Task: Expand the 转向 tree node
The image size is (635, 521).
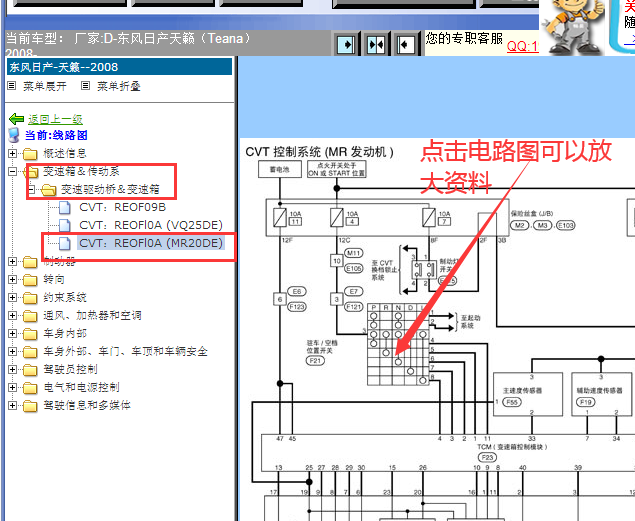Action: [x=12, y=279]
